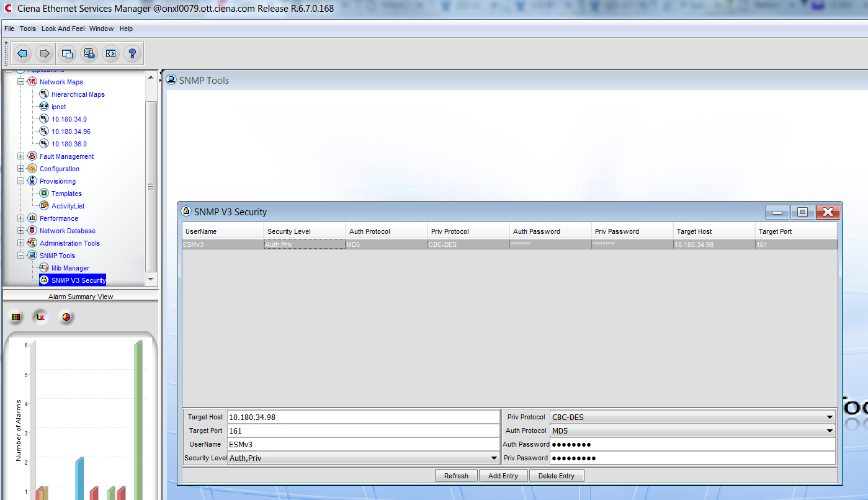Open the Priv Protocol dropdown
The image size is (868, 500).
830,417
